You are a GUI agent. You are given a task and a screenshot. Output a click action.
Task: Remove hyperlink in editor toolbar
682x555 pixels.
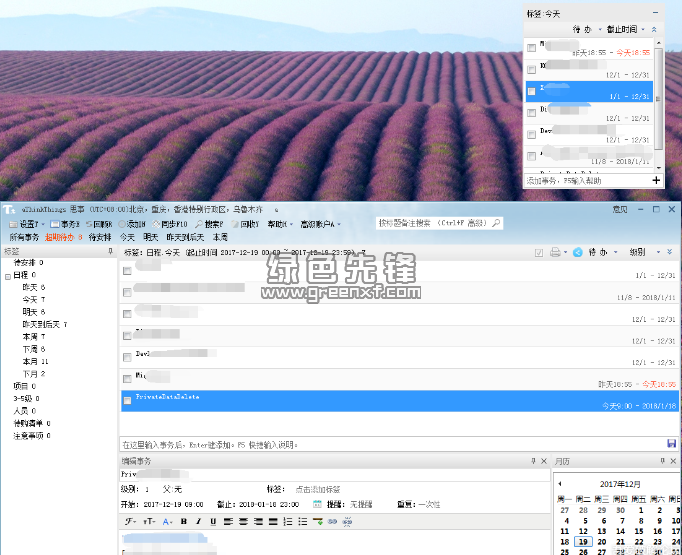pyautogui.click(x=347, y=522)
